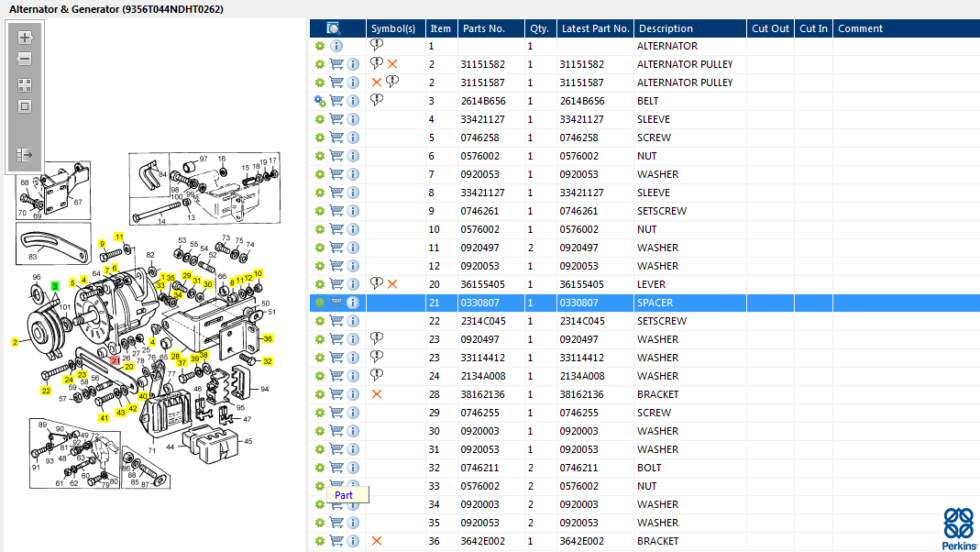Click the single-square fit view icon
This screenshot has width=980, height=552.
(x=25, y=106)
